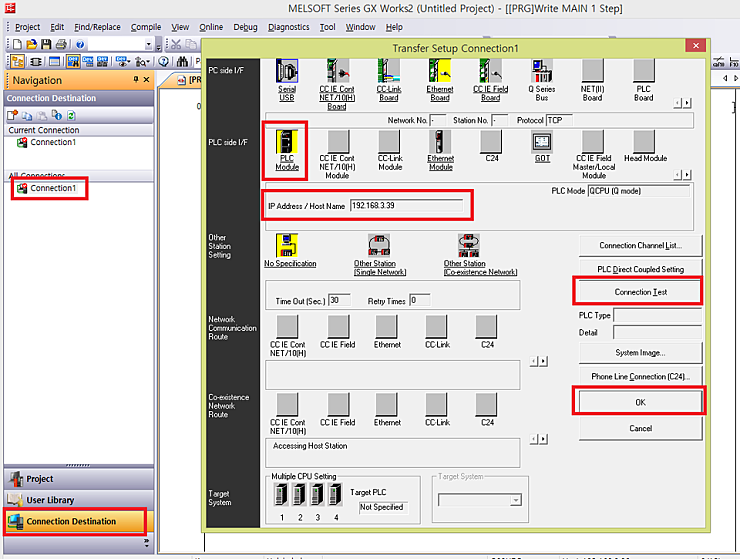Select CPU number 1 in Multiple CPU Setting
The width and height of the screenshot is (740, 559).
coord(281,495)
